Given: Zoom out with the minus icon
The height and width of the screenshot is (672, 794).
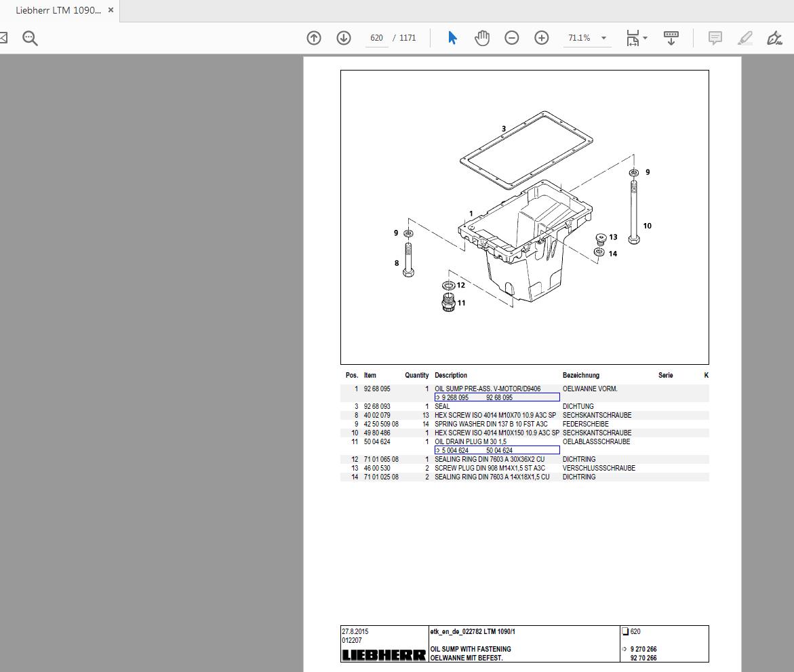Looking at the screenshot, I should [x=512, y=38].
